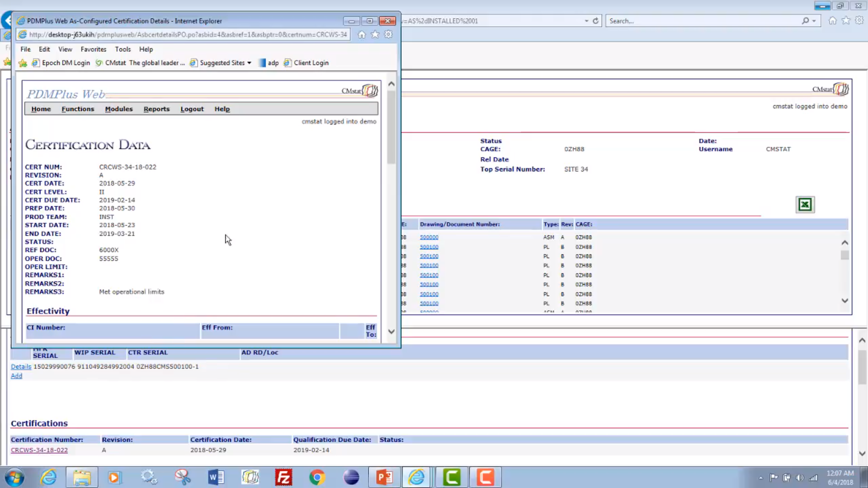
Task: Open the Tools menu in Internet Explorer
Action: point(123,49)
